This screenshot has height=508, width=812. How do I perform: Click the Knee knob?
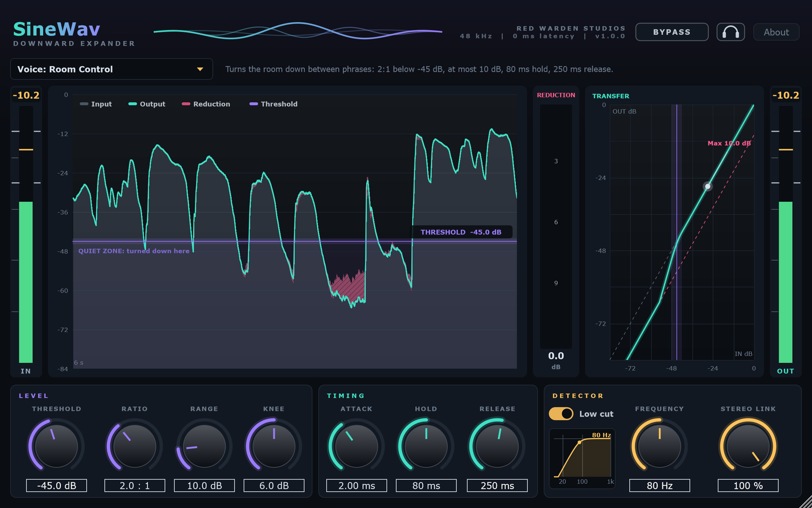click(274, 446)
